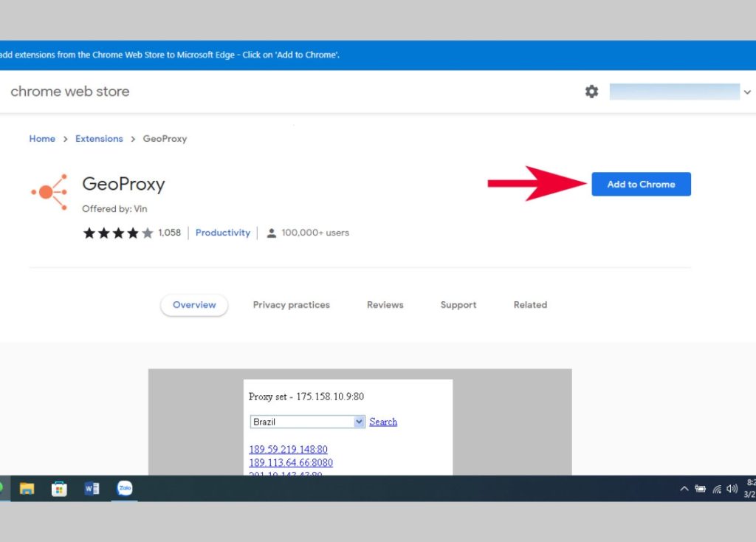The image size is (756, 542).
Task: Select the Overview tab
Action: (194, 305)
